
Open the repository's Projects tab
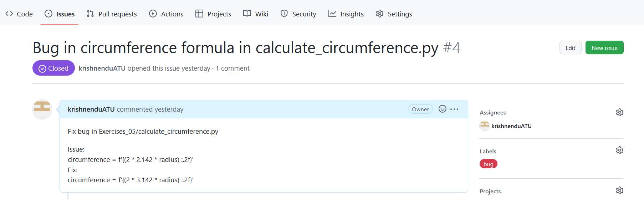213,14
